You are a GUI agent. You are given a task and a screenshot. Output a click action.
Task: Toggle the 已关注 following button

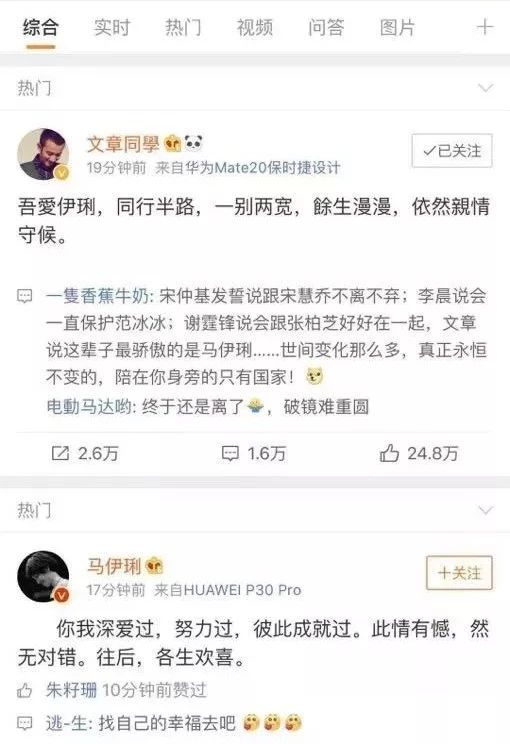(452, 151)
